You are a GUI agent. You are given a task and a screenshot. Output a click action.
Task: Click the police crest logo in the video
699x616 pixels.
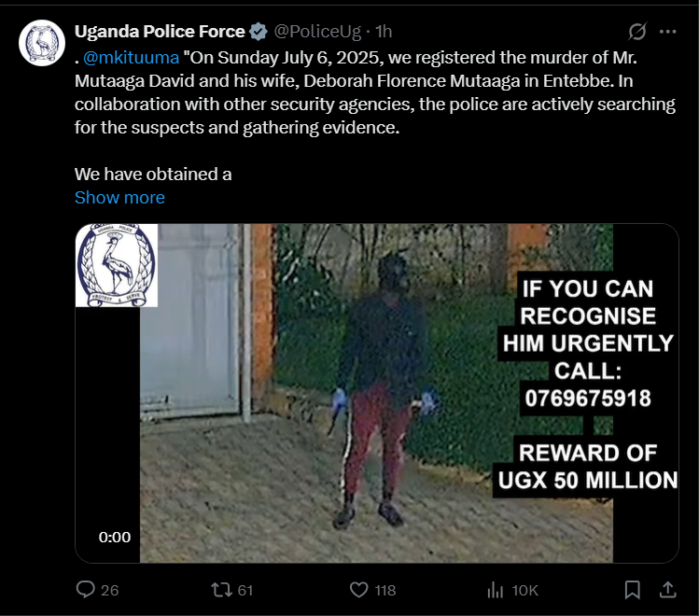coord(117,265)
